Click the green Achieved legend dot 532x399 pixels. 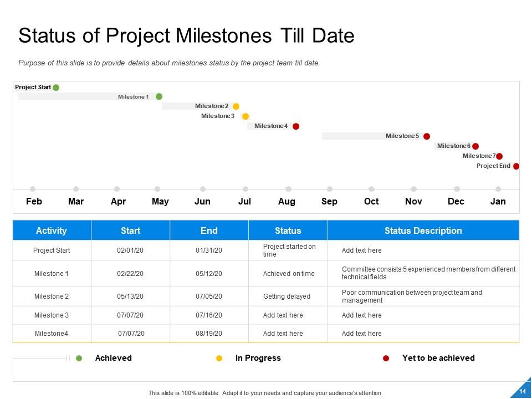pos(79,359)
